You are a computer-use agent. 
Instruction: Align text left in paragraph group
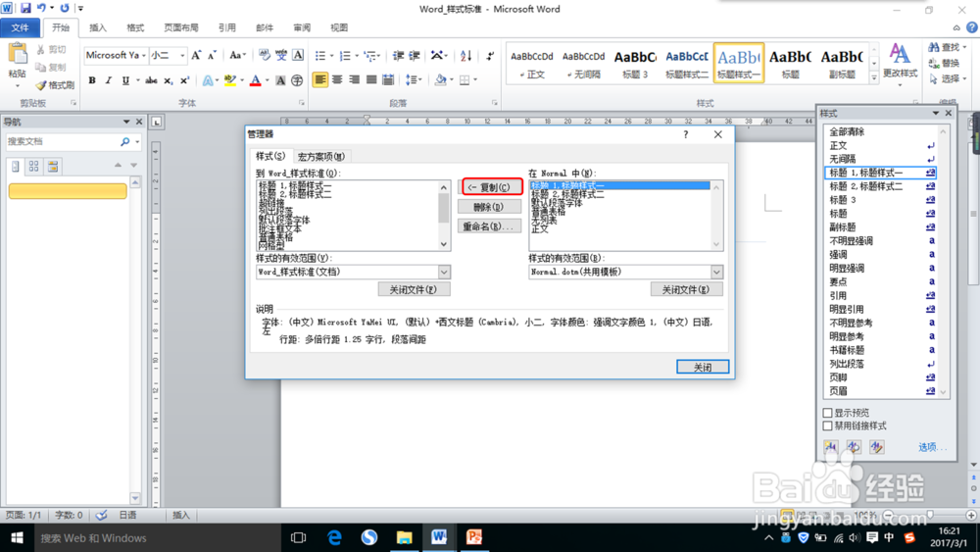(x=320, y=79)
